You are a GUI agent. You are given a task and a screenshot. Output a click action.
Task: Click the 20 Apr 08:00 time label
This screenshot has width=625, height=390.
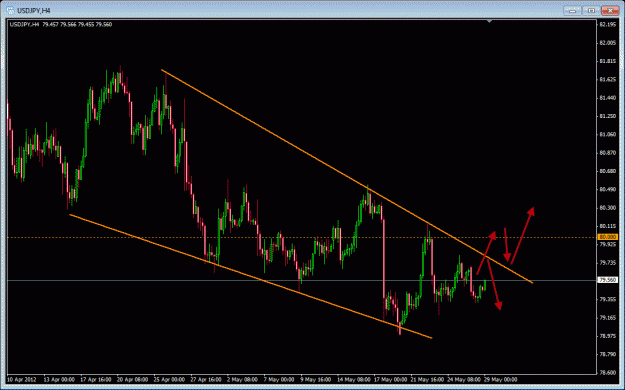(x=133, y=380)
